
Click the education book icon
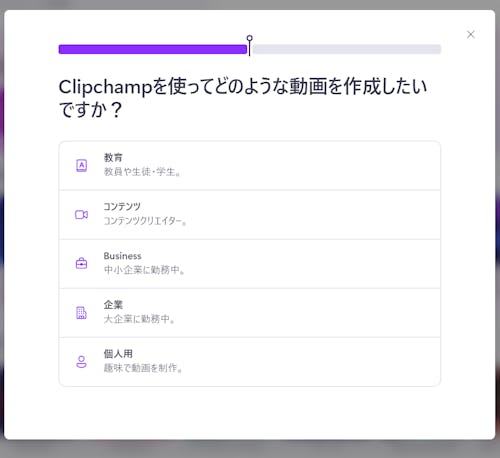pyautogui.click(x=82, y=165)
